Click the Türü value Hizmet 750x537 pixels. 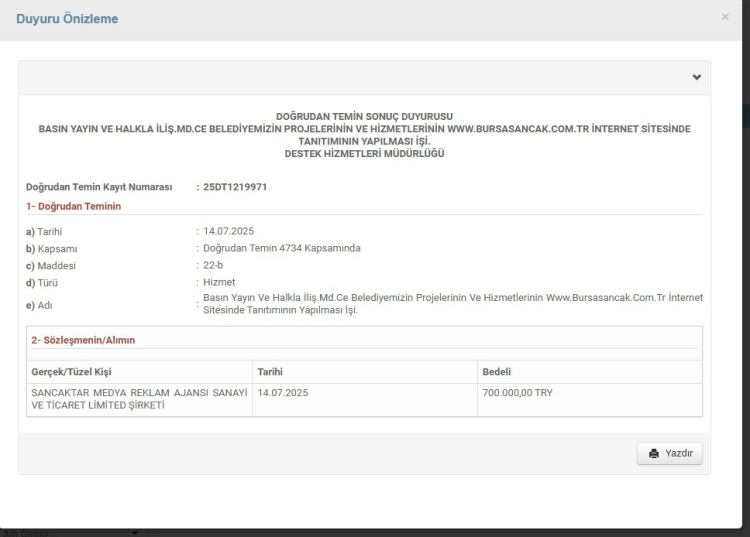219,282
